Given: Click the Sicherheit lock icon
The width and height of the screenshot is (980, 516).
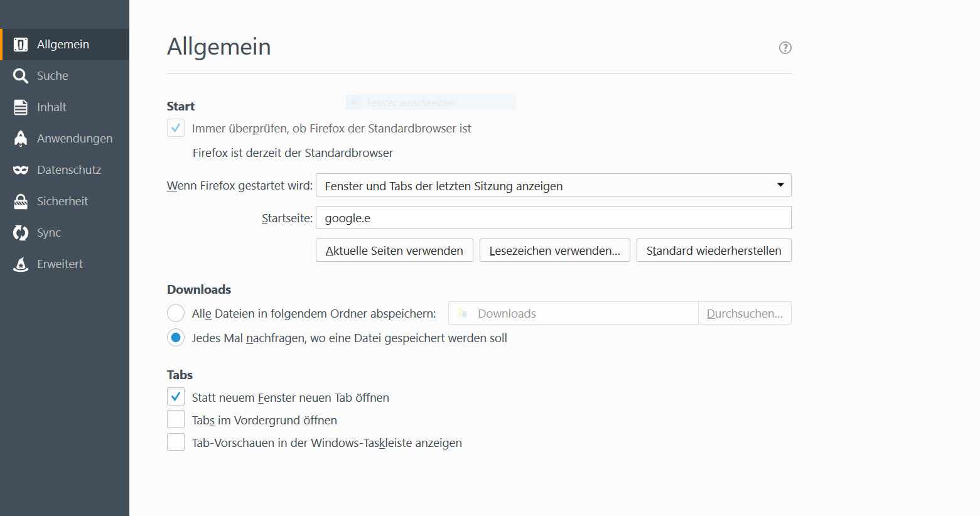Looking at the screenshot, I should point(21,202).
